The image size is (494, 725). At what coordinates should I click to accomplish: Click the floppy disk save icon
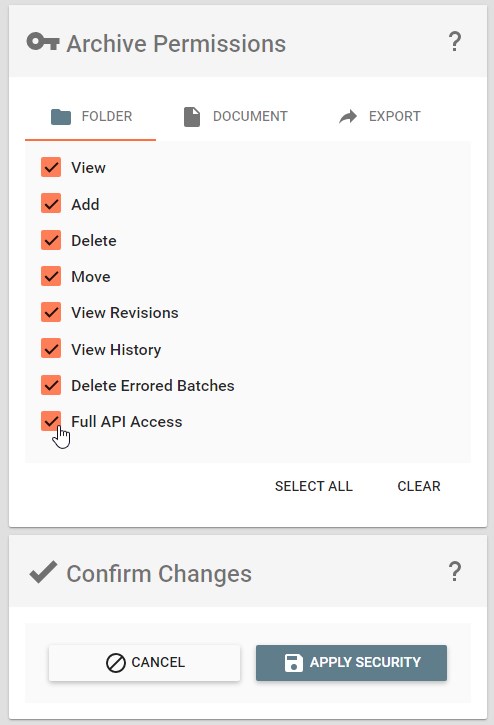293,663
